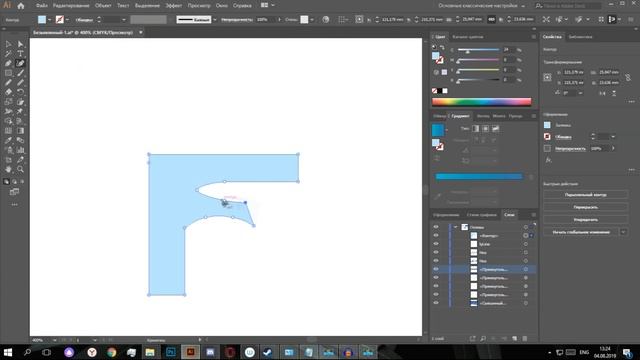
Task: Select the Selection (black arrow) tool
Action: click(x=8, y=44)
